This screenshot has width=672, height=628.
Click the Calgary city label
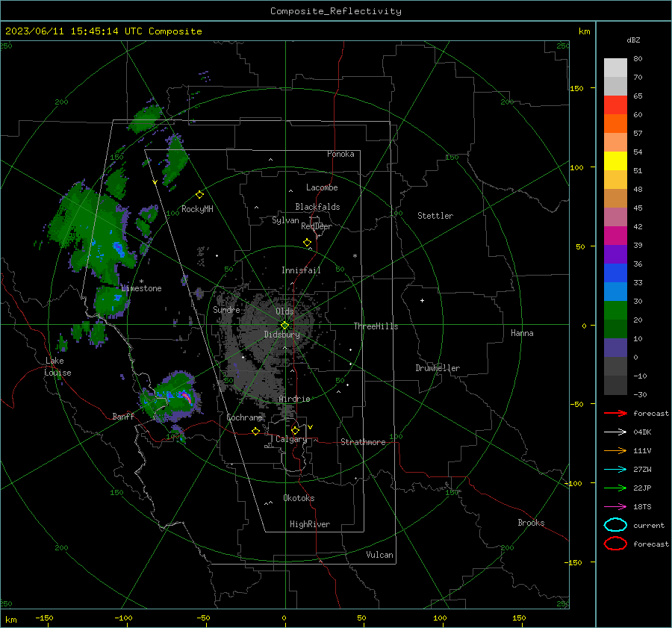[x=291, y=439]
